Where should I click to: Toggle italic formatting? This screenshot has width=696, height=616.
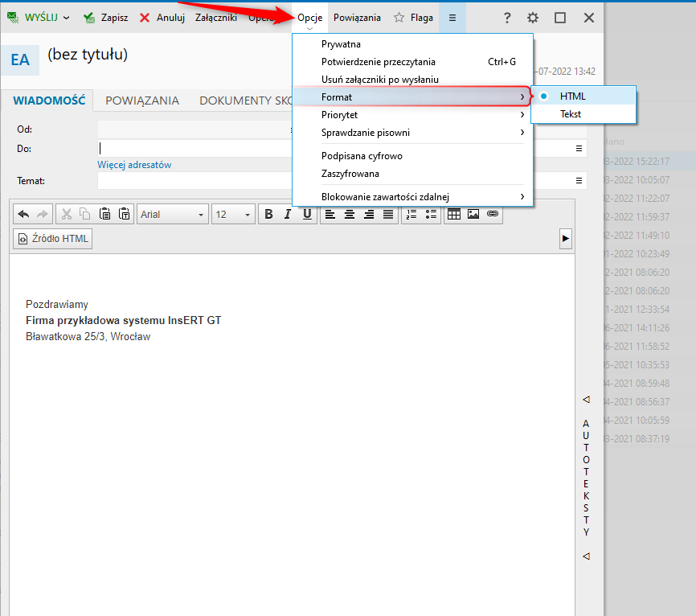pos(288,215)
